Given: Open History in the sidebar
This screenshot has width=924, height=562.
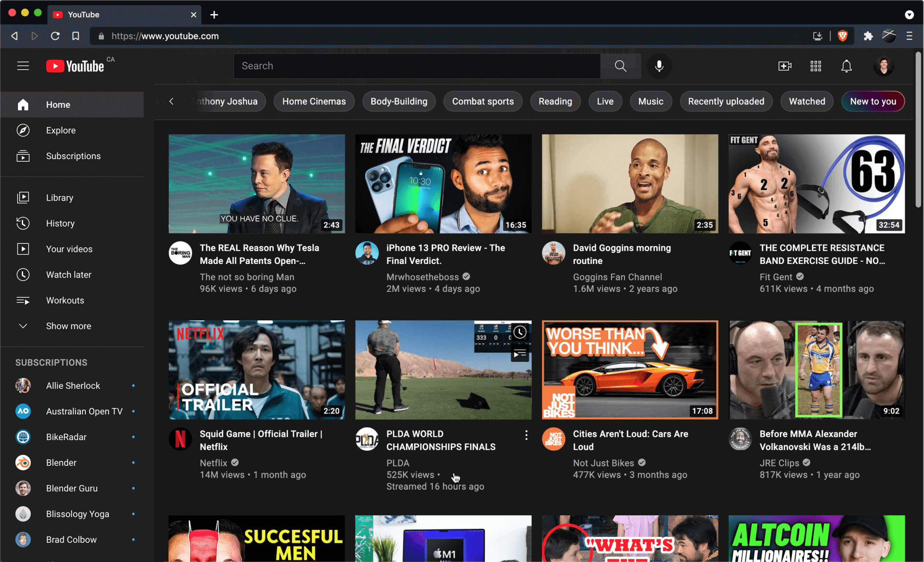Looking at the screenshot, I should pyautogui.click(x=60, y=223).
